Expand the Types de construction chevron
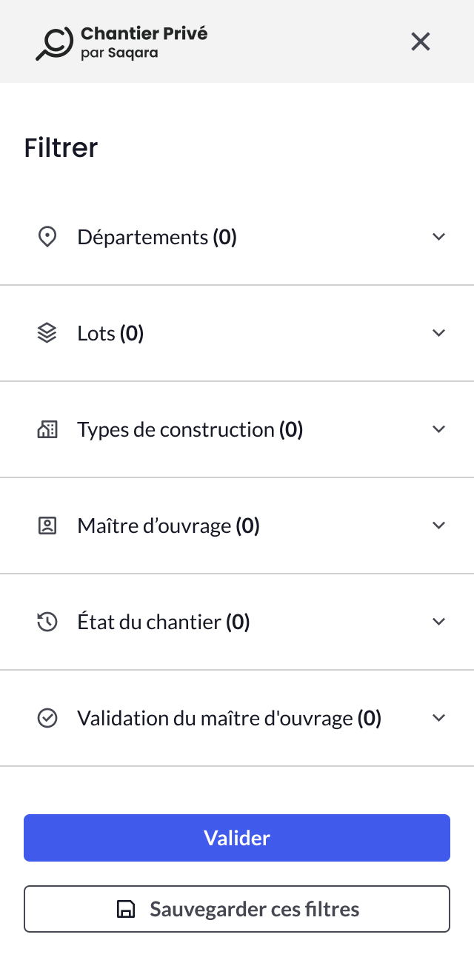The width and height of the screenshot is (474, 980). (438, 429)
